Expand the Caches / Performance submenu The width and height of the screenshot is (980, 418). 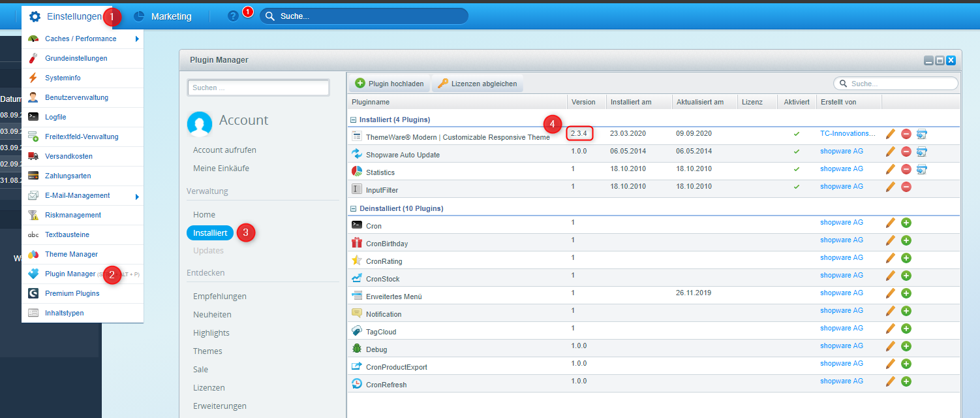point(138,39)
